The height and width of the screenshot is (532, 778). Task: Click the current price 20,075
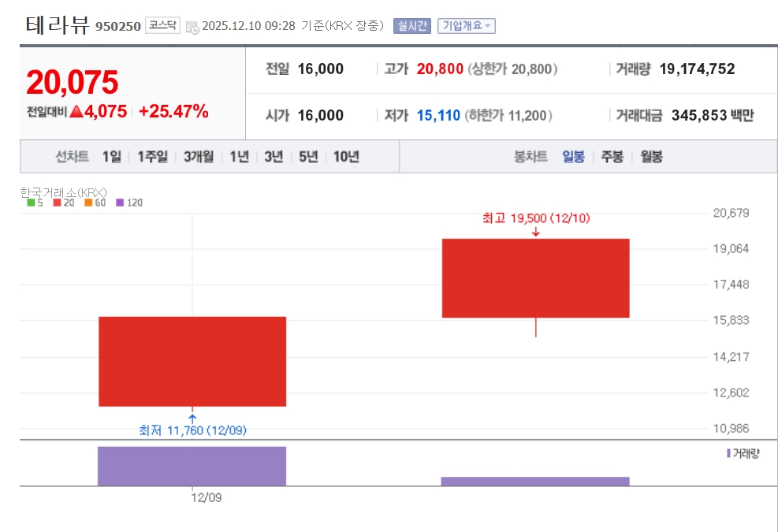coord(73,83)
